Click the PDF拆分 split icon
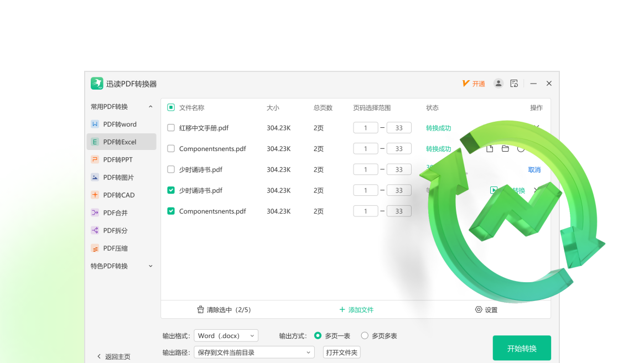This screenshot has height=363, width=644. coord(95,230)
